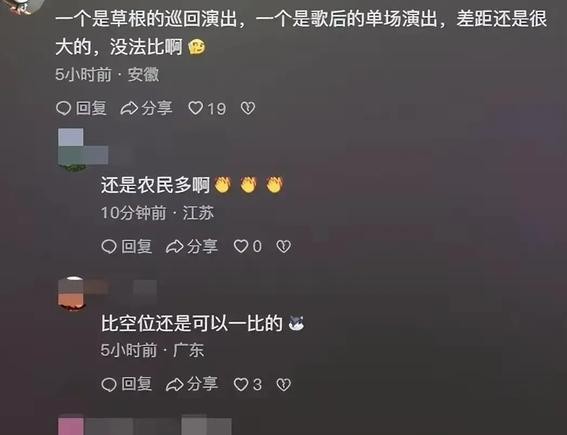Image resolution: width=567 pixels, height=435 pixels.
Task: Open the pink avatar of the bottom commenter
Action: [x=71, y=426]
